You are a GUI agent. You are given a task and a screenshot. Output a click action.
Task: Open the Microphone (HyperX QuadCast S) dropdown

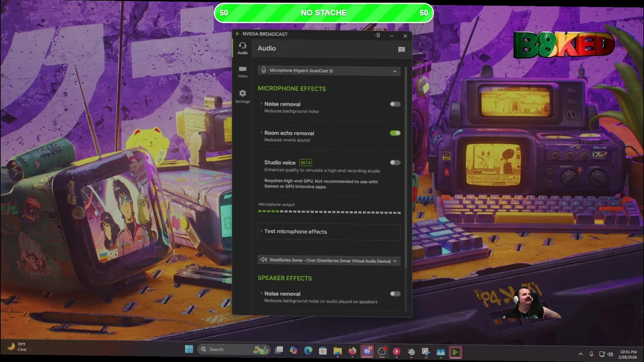click(x=329, y=70)
